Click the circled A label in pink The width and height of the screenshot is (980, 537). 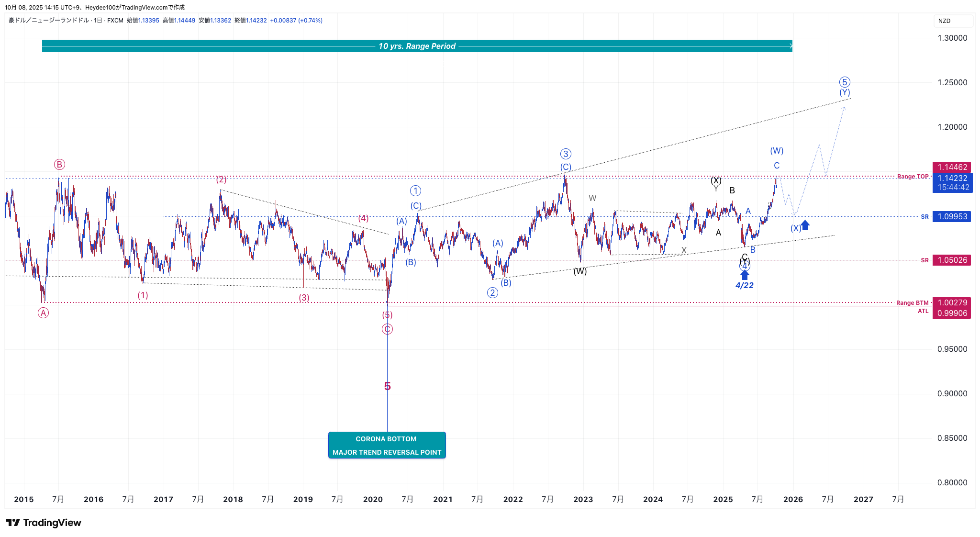[43, 313]
